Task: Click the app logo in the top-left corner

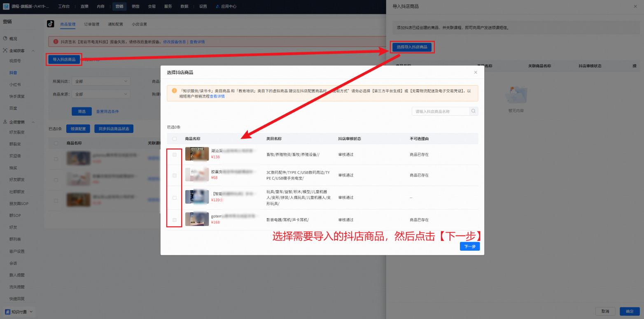Action: [x=6, y=6]
